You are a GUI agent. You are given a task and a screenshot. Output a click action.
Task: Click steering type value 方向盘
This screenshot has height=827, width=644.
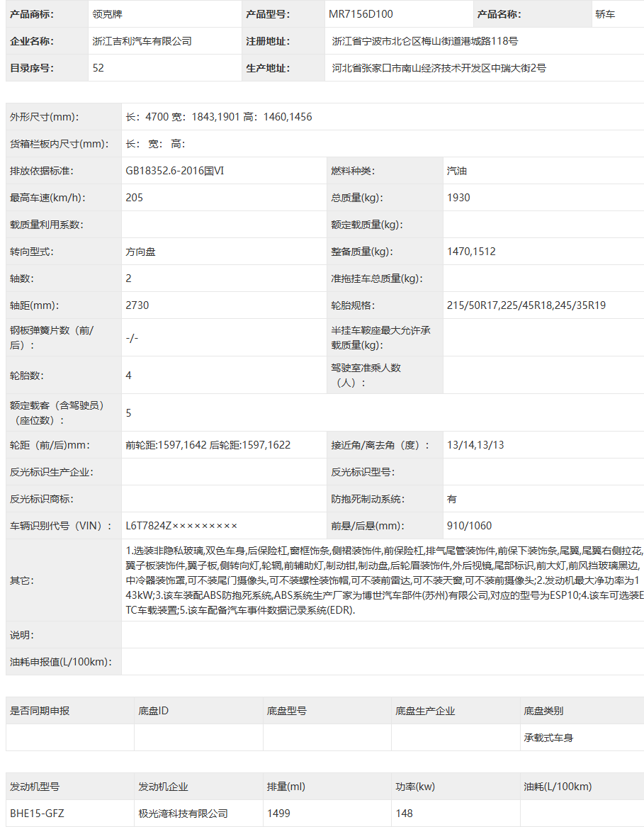tap(140, 252)
